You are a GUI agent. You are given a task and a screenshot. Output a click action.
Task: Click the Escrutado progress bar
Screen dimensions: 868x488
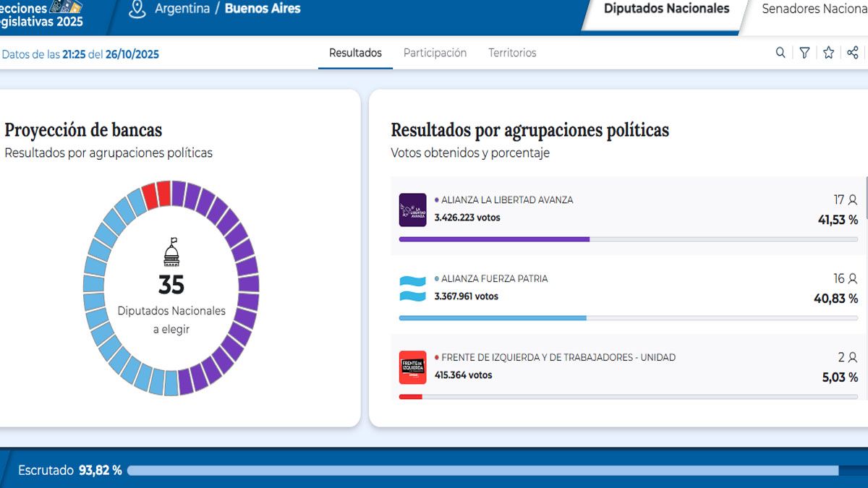click(482, 471)
